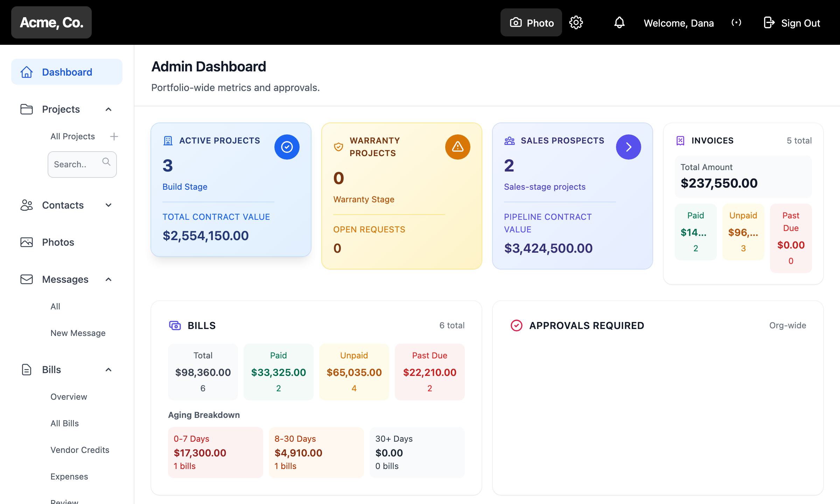Collapse the Messages sidebar section
The height and width of the screenshot is (504, 840).
(108, 280)
